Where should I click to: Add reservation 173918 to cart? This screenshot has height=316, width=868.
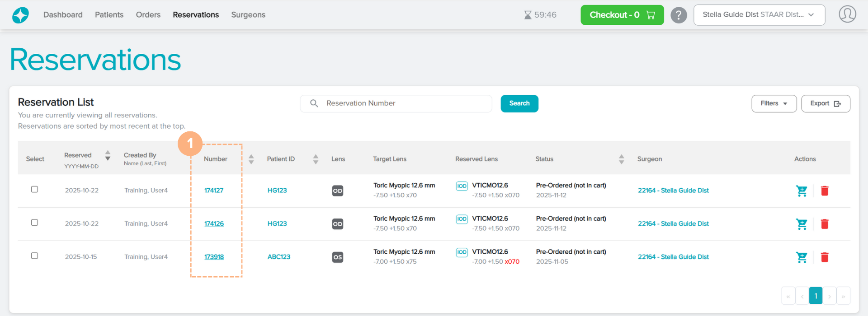(x=801, y=257)
